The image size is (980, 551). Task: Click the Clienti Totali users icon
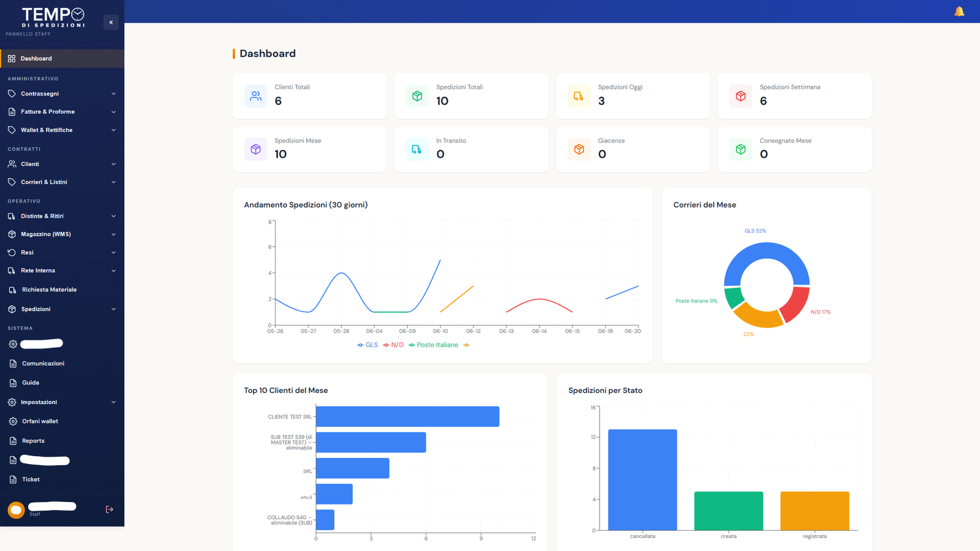click(255, 96)
